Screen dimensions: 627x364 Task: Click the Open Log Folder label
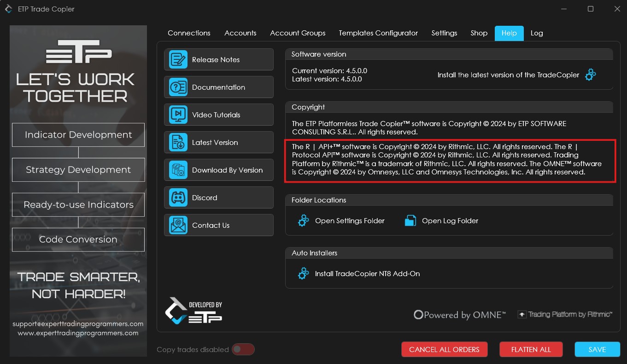tap(450, 221)
